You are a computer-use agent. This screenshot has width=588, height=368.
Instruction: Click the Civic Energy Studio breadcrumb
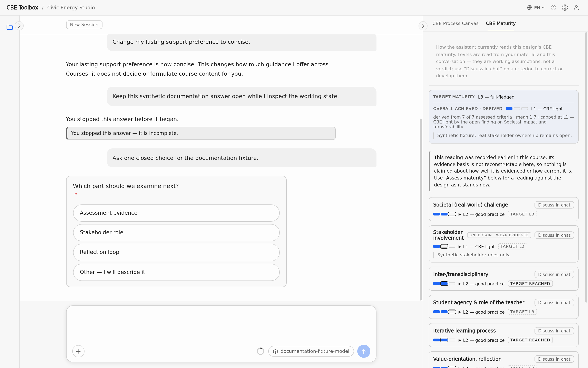(71, 8)
